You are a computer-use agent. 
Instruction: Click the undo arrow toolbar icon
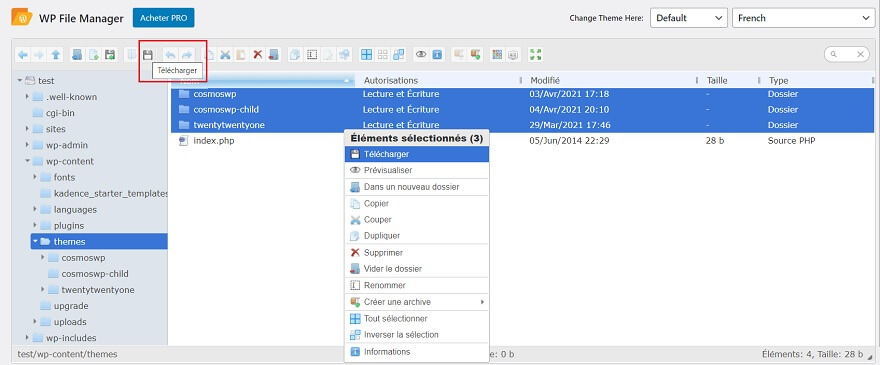171,54
